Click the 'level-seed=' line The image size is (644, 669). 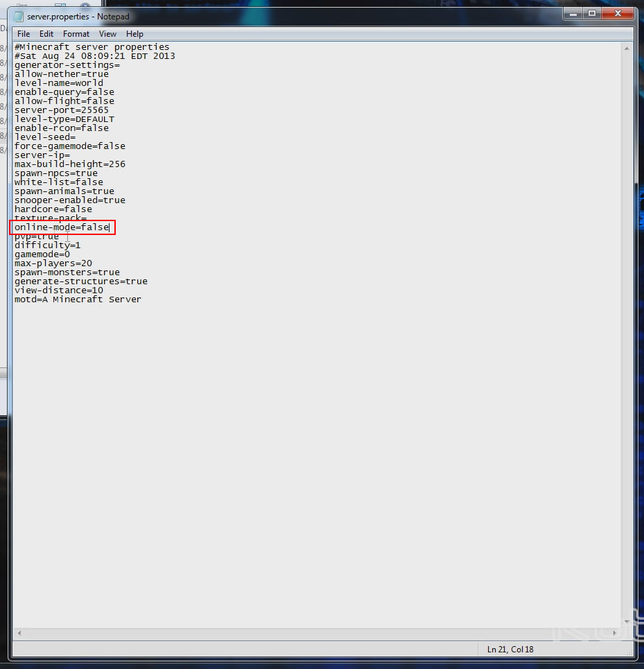[x=45, y=137]
